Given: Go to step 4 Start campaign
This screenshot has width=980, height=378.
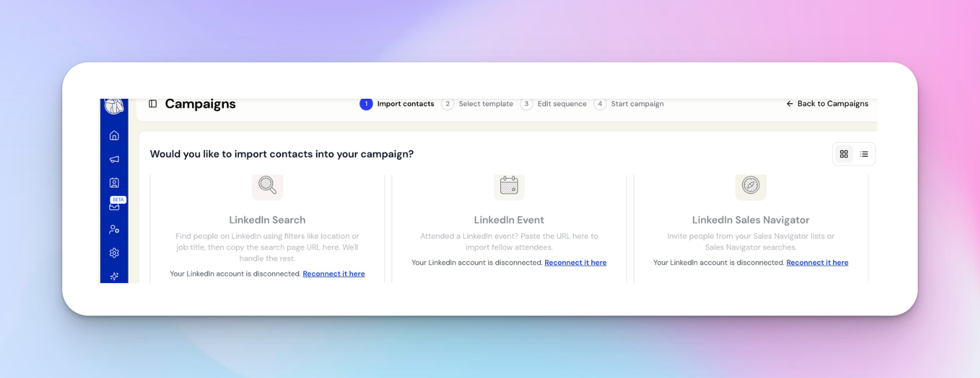Looking at the screenshot, I should 628,104.
